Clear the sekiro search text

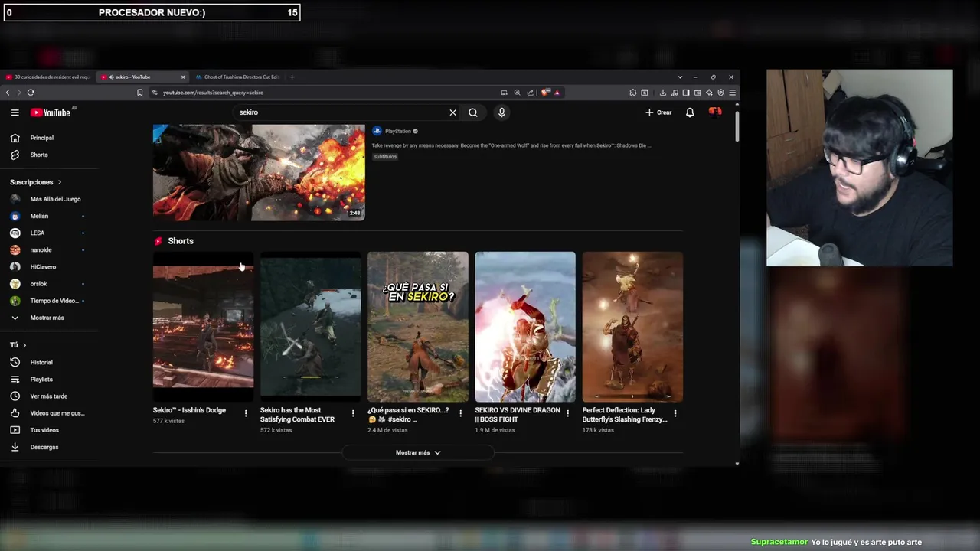452,112
